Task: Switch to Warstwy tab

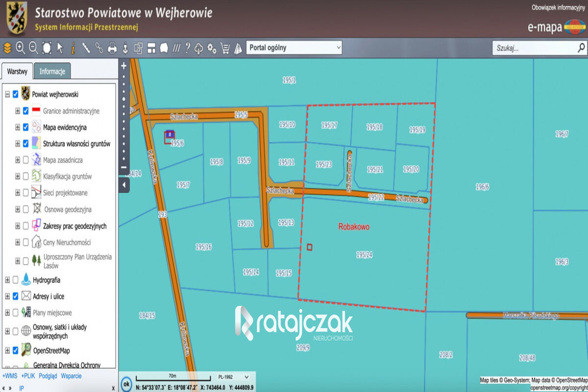Action: (17, 71)
